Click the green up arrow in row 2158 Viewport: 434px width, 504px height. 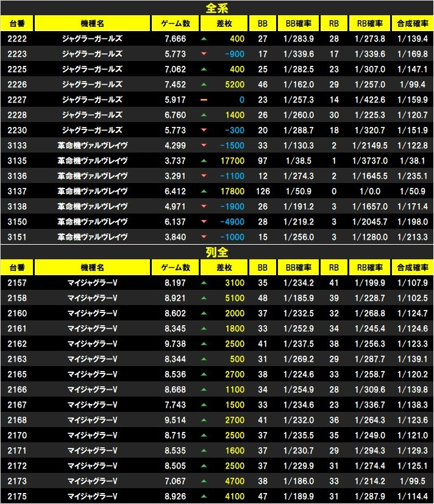[204, 298]
